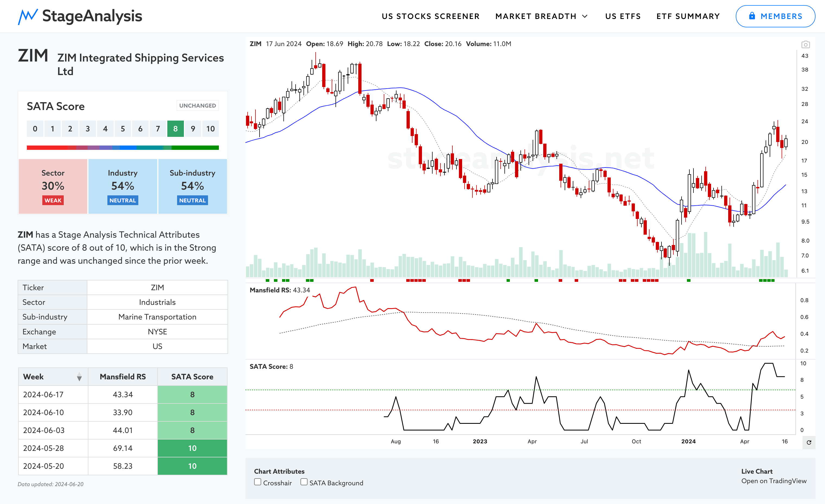Reset chart with refresh icon
Image resolution: width=825 pixels, height=504 pixels.
click(x=809, y=442)
